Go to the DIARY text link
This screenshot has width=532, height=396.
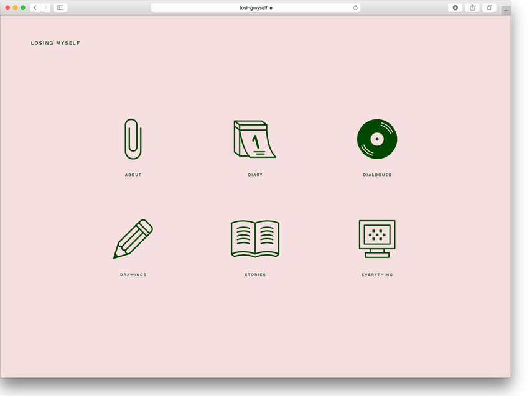coord(255,175)
